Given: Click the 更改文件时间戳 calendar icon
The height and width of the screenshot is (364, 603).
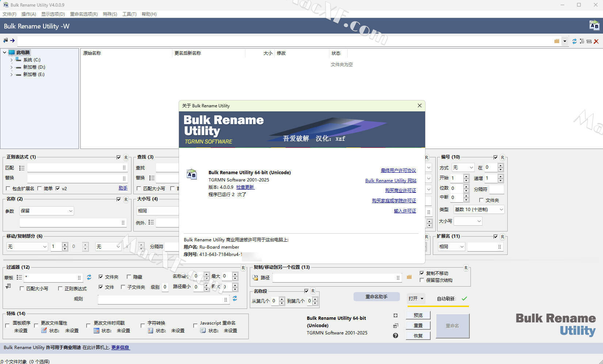Looking at the screenshot, I should coord(96,330).
